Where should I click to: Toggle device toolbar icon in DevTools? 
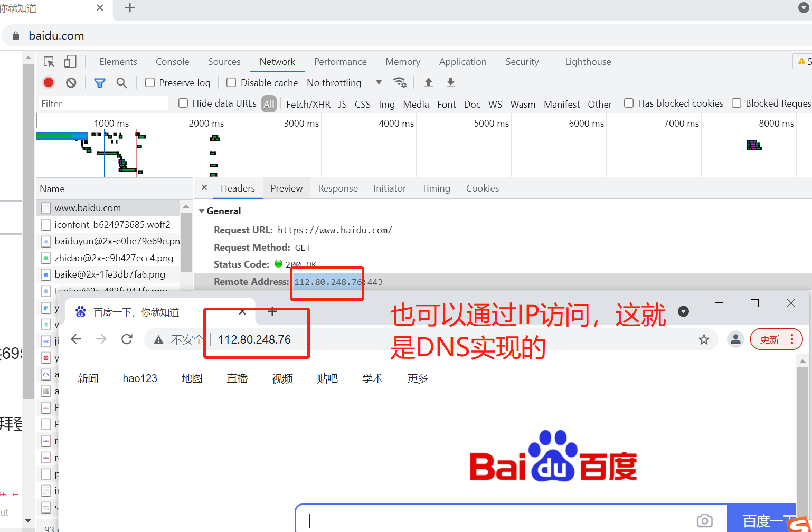coord(70,62)
